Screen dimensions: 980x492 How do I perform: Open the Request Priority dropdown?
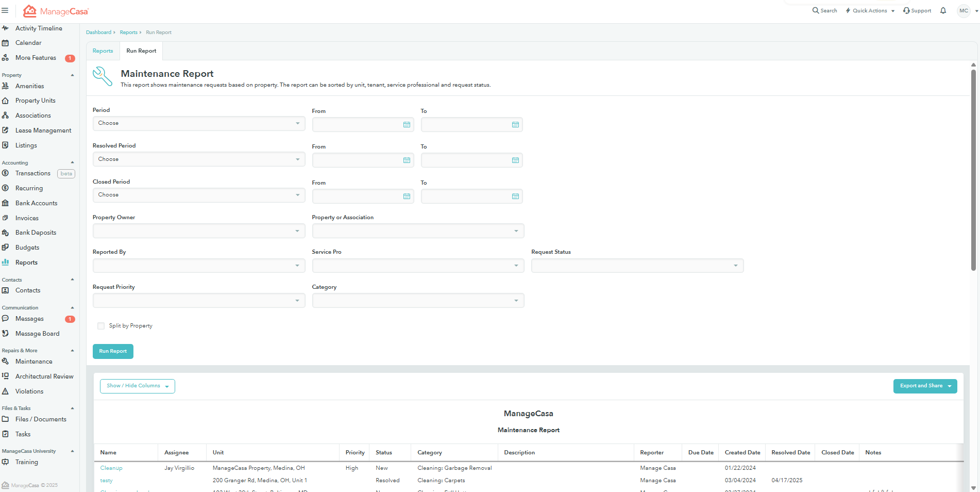pyautogui.click(x=199, y=301)
